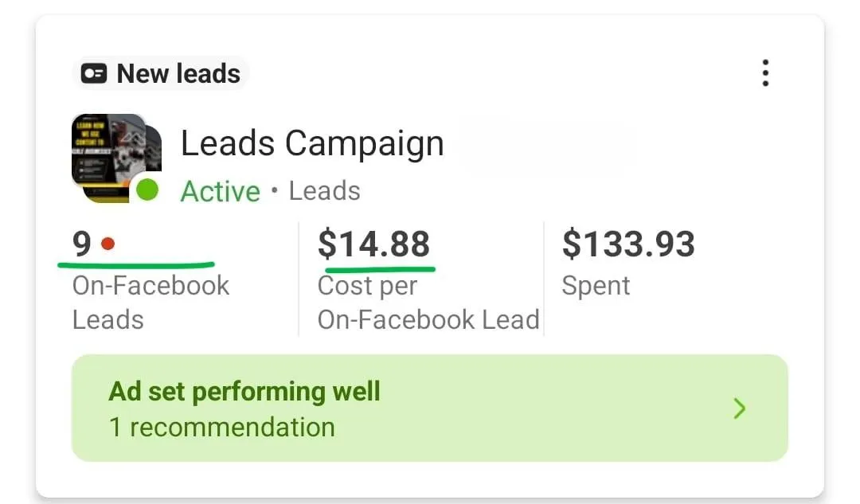
Task: Select the Spent metric label
Action: coord(596,286)
